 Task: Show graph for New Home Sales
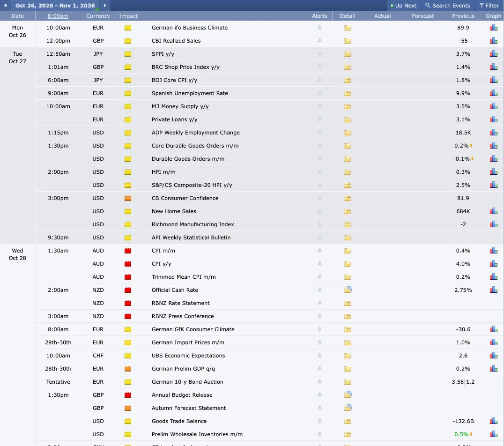[493, 211]
